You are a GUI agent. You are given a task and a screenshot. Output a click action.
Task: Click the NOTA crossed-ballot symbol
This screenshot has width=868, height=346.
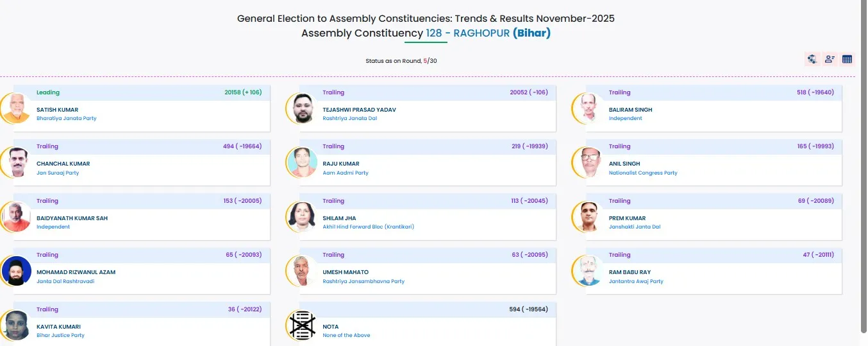[303, 325]
